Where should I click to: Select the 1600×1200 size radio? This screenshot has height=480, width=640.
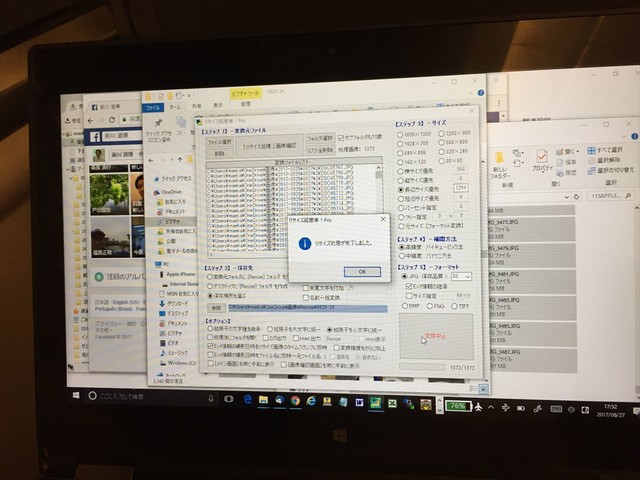coord(400,134)
